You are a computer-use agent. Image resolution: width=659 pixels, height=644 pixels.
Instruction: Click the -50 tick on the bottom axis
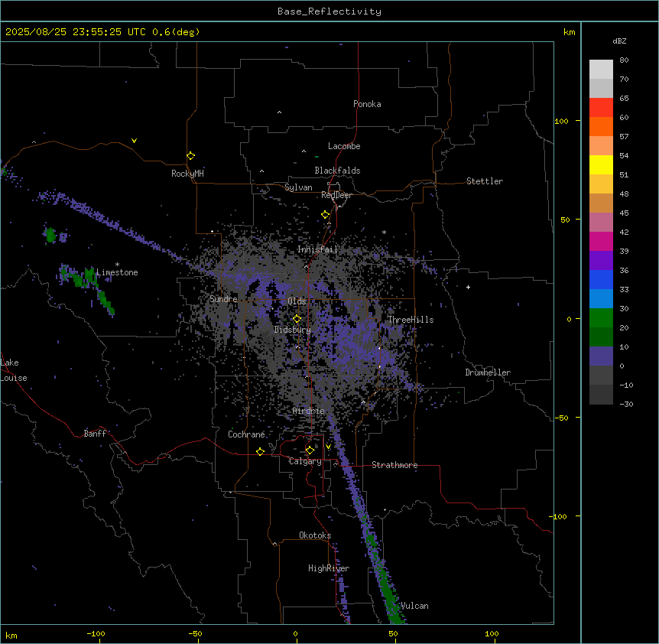point(196,633)
